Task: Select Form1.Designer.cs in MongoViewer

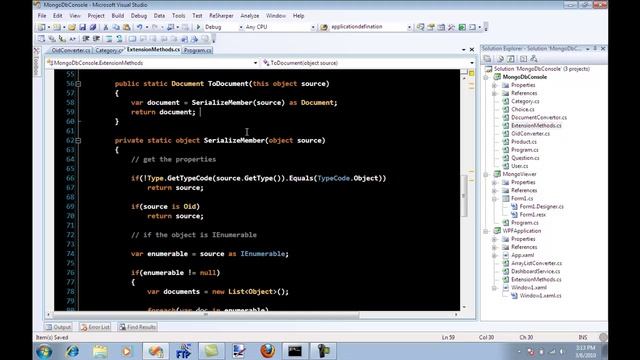Action: click(541, 207)
